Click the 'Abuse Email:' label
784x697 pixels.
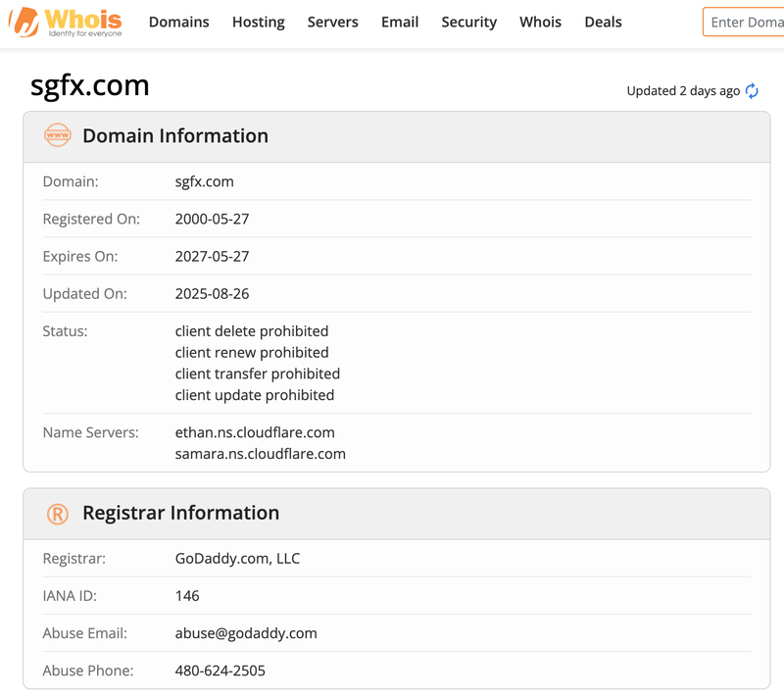click(84, 633)
